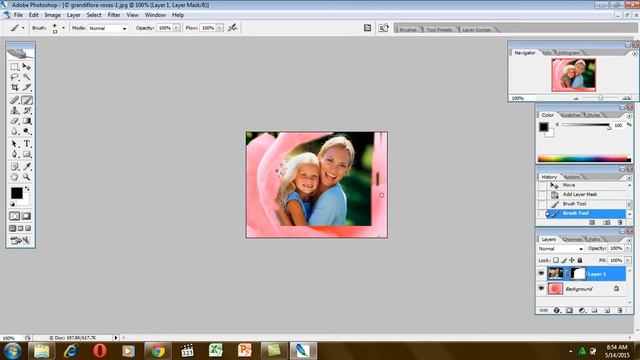Select the Gradient tool
The width and height of the screenshot is (640, 360).
pos(27,121)
